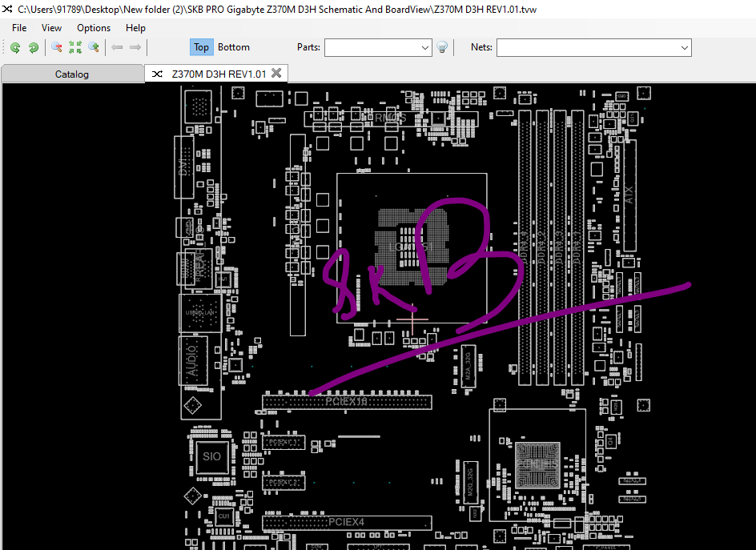The image size is (756, 550).
Task: Select the USB LAN port component
Action: [x=200, y=313]
